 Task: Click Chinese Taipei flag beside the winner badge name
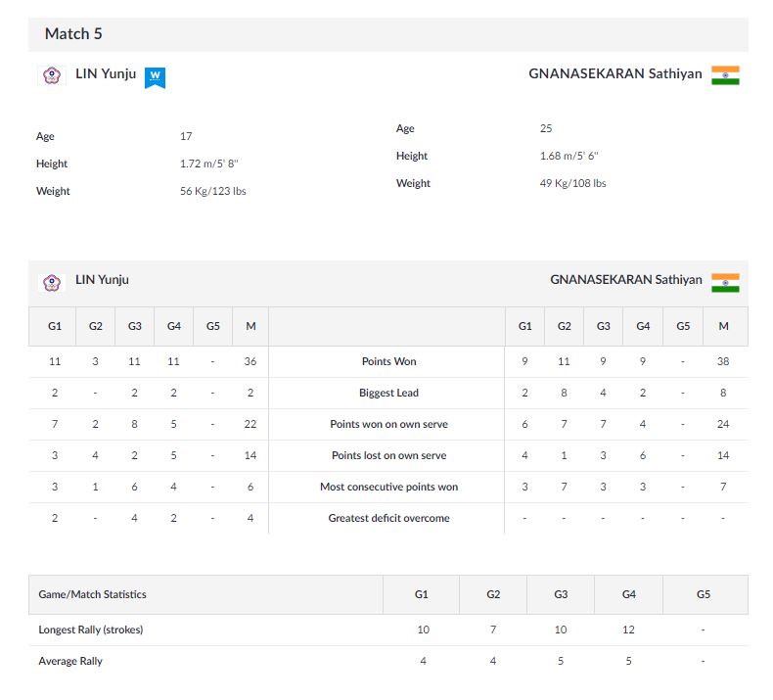(x=51, y=75)
